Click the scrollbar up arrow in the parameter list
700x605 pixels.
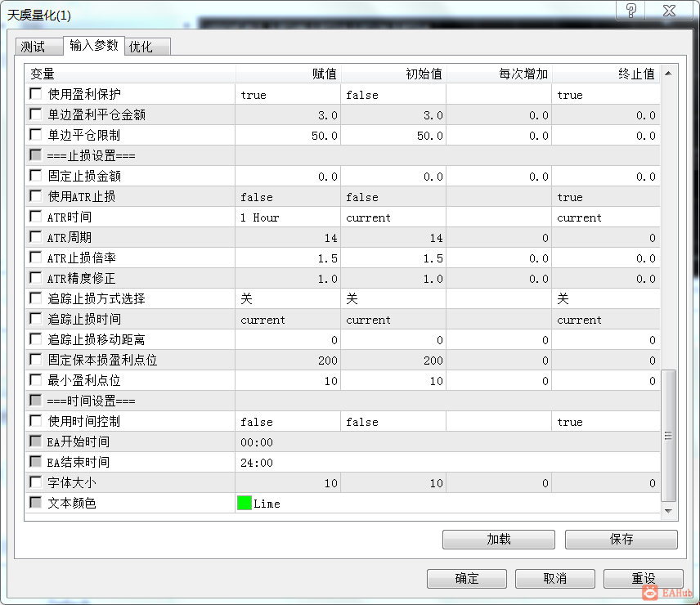pos(668,73)
